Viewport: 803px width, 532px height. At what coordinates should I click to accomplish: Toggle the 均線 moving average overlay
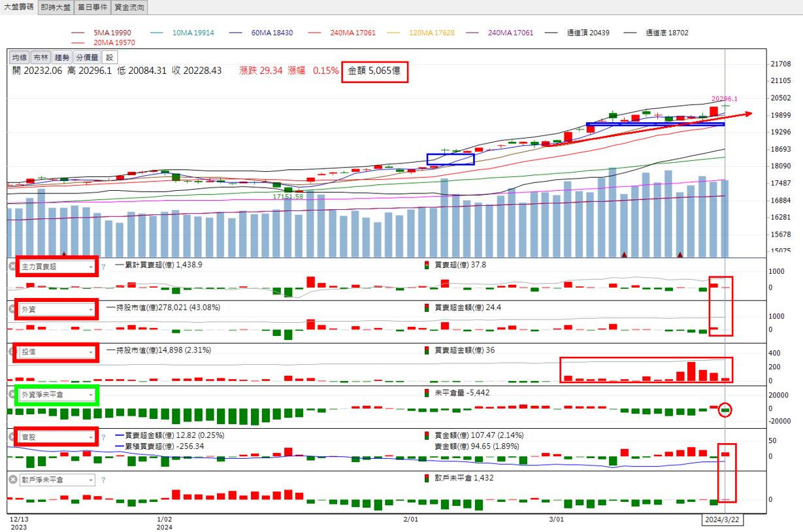[20, 58]
